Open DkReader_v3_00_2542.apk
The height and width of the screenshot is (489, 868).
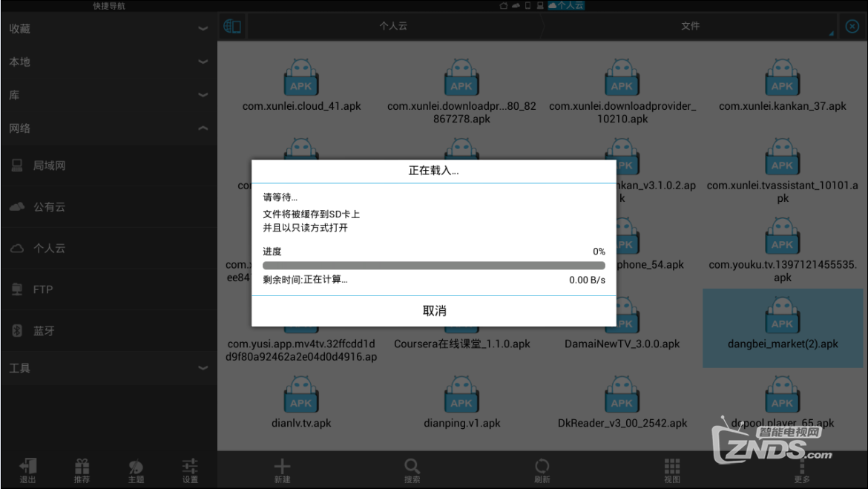click(x=622, y=402)
